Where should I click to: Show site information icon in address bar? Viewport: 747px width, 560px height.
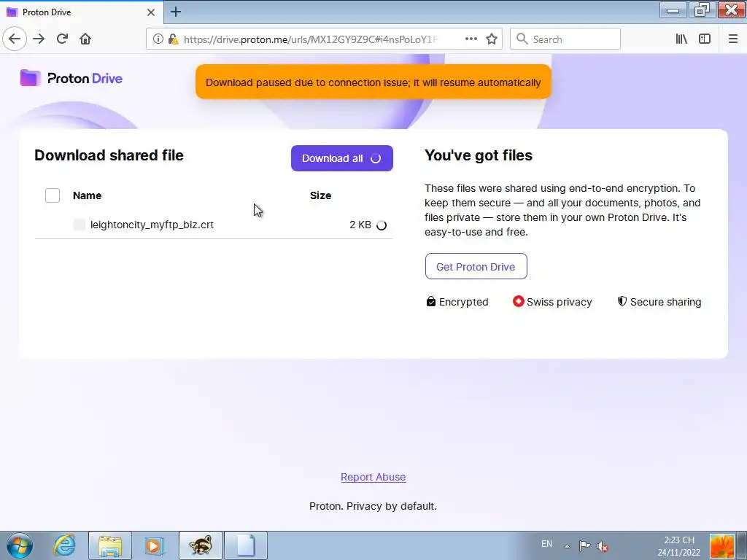(158, 39)
